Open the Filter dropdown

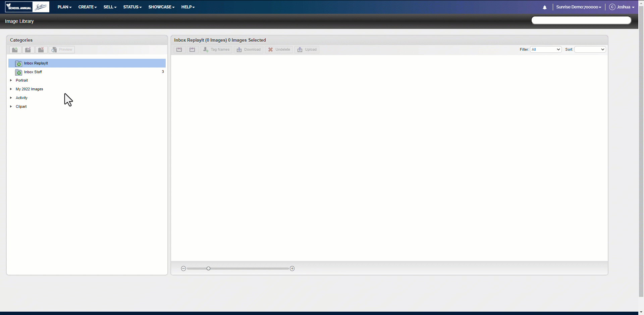pos(546,49)
